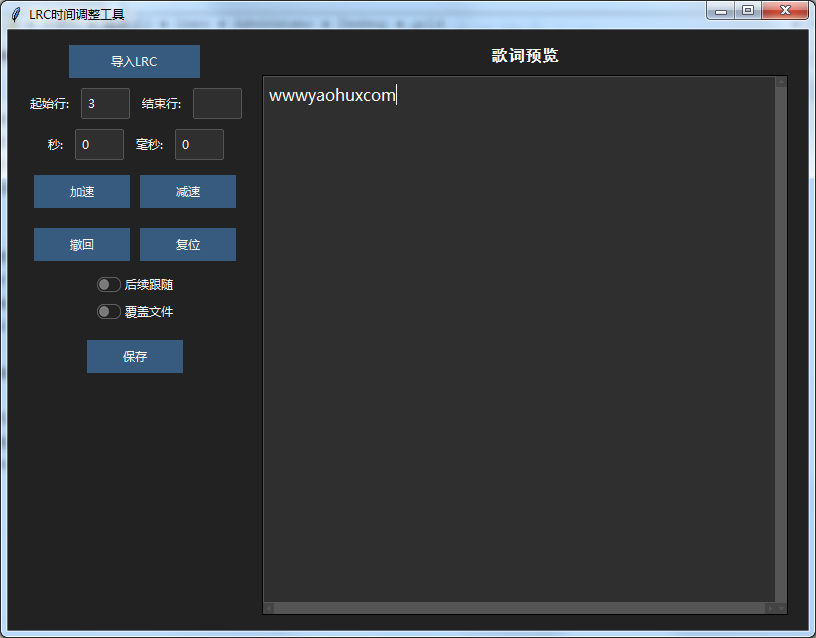Click the feather app icon in title bar
Screen dimensions: 816x638
click(15, 14)
